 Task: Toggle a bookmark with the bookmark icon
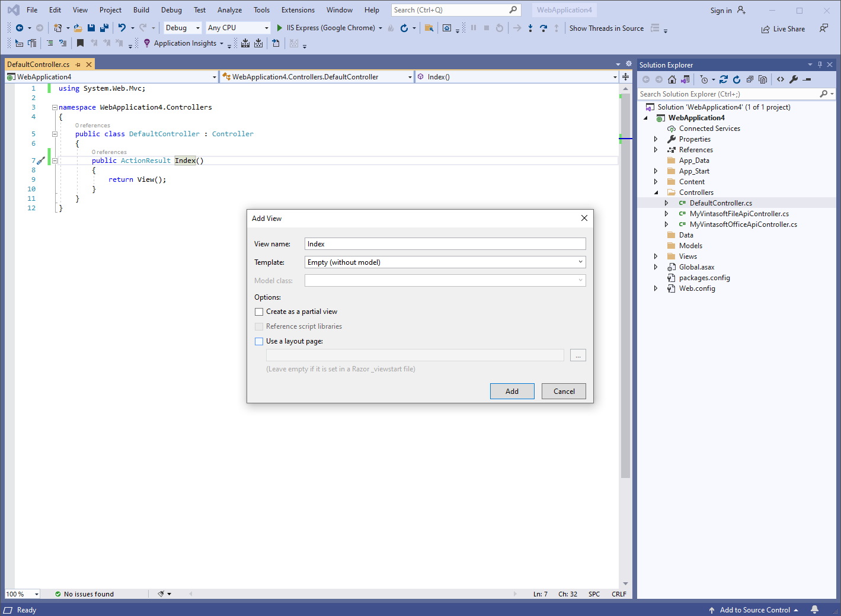tap(80, 43)
